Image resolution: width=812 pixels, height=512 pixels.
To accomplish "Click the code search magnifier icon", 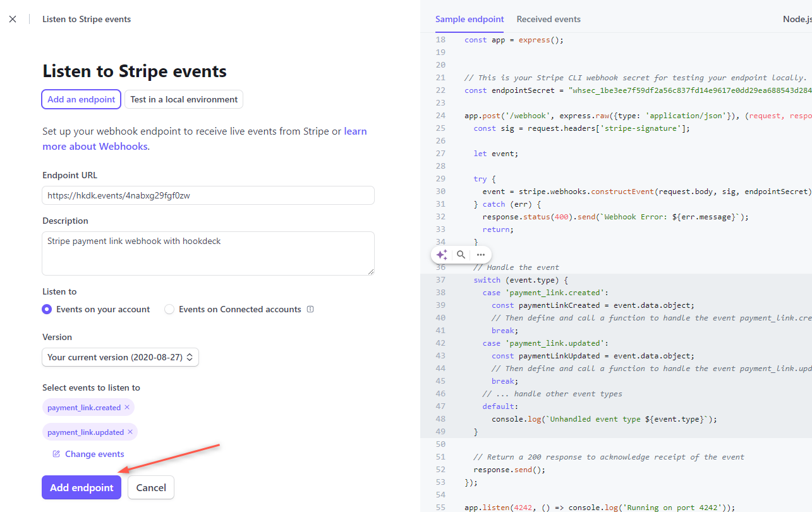I will pyautogui.click(x=461, y=254).
